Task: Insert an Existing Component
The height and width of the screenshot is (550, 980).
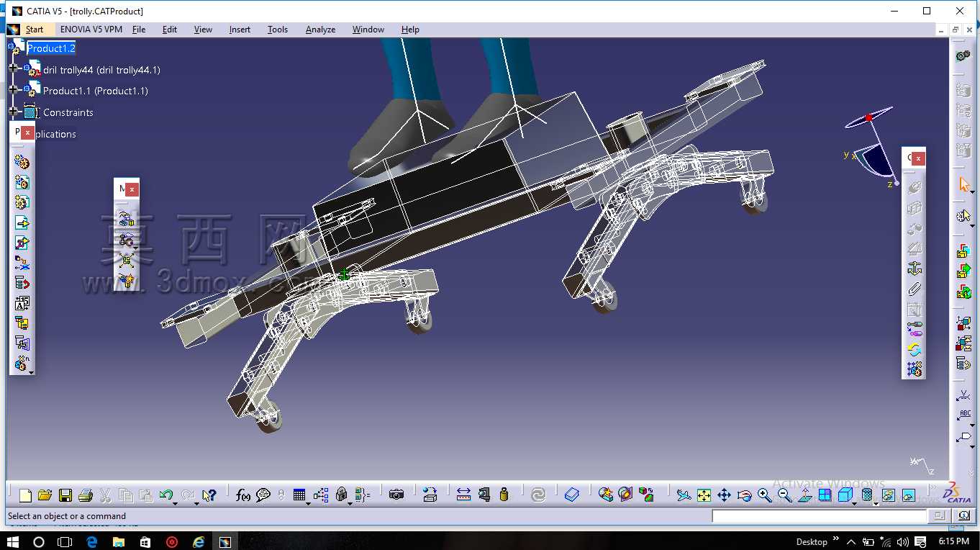Action: tap(22, 223)
